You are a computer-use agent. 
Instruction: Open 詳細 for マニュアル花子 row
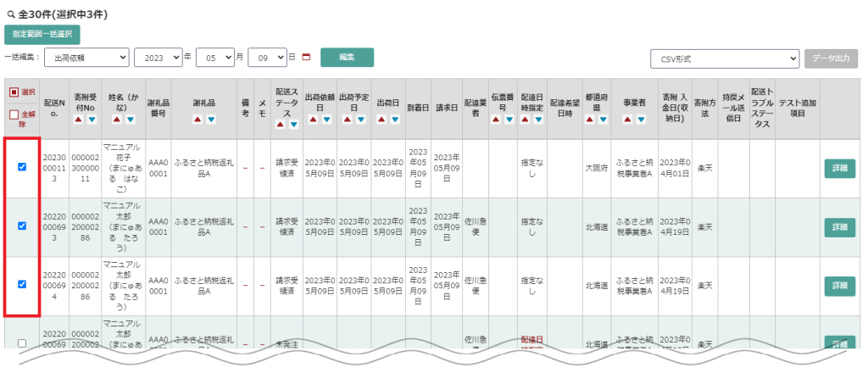click(x=839, y=168)
